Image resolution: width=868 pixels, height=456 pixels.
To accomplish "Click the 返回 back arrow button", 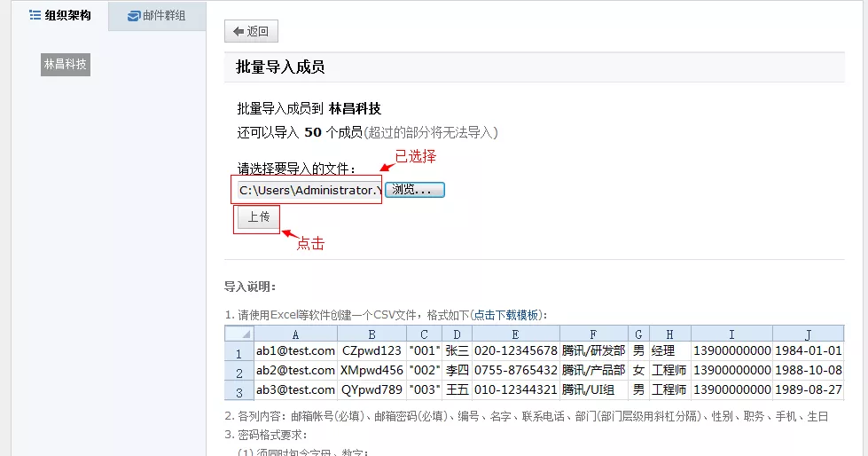I will tap(251, 31).
